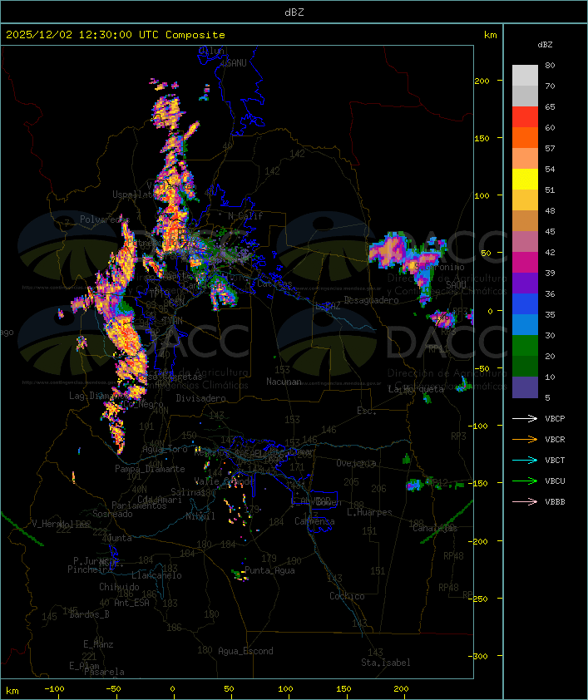
Task: Pick the bright yellow 51-54 dBZ swatch
Action: coord(525,180)
